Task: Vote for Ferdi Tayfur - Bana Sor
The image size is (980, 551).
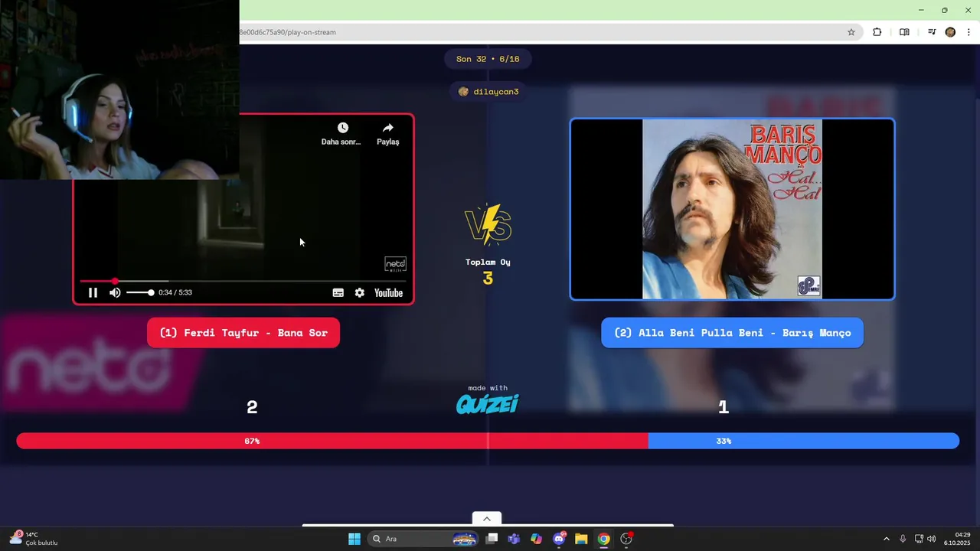Action: click(x=243, y=333)
